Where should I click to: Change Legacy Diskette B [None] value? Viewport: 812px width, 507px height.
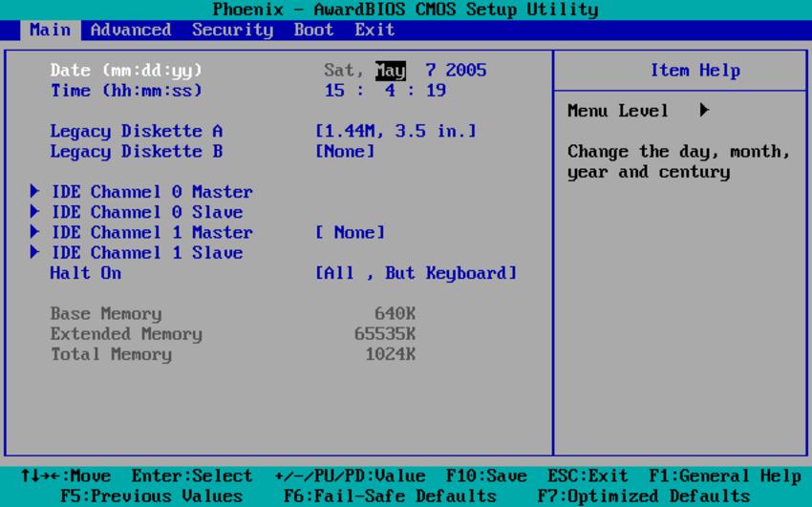(345, 151)
